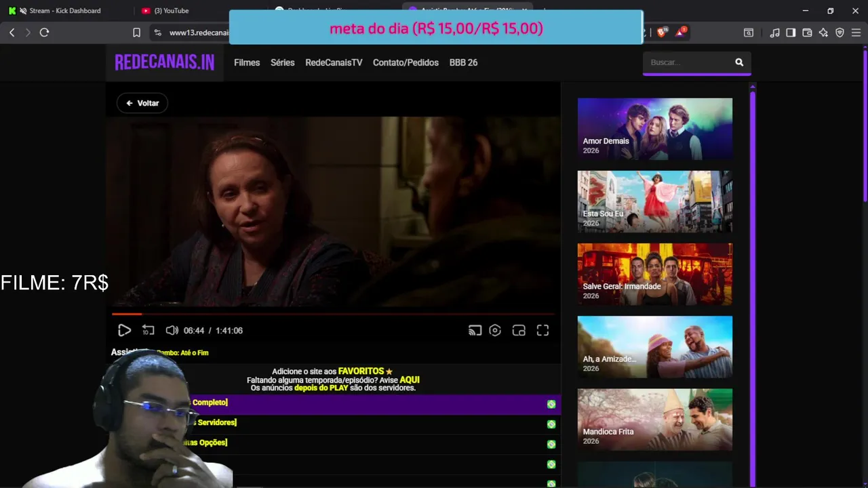
Task: Go back with the Voltar button
Action: [142, 103]
